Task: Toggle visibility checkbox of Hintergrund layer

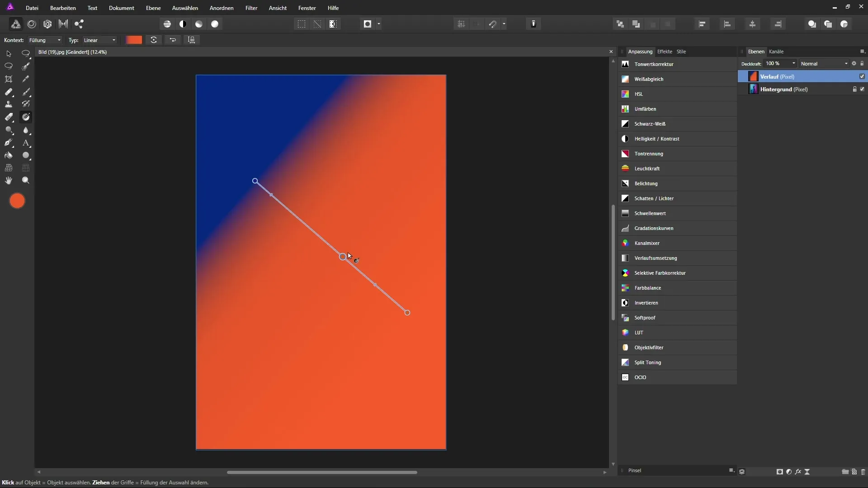Action: pos(862,89)
